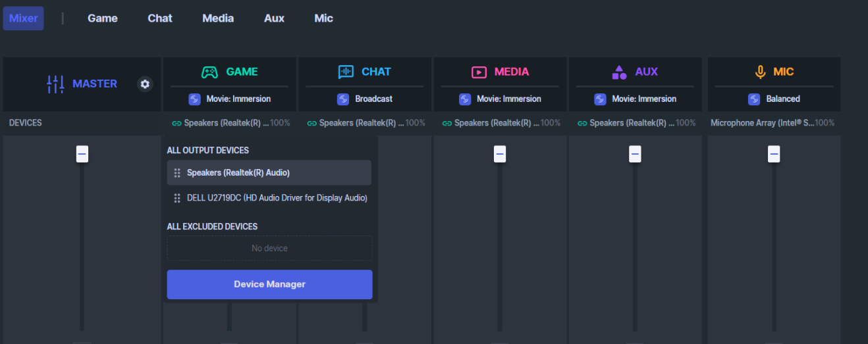Image resolution: width=868 pixels, height=344 pixels.
Task: Switch to the Media tab
Action: click(x=218, y=18)
